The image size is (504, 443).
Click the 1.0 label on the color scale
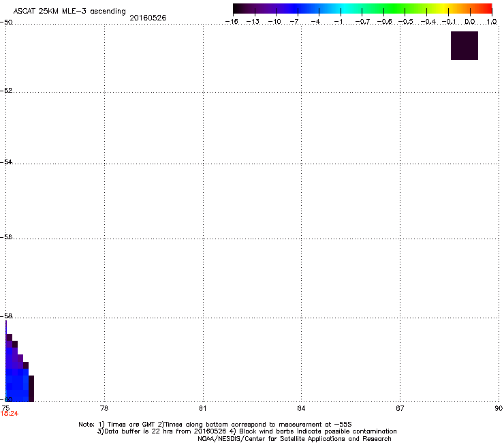click(x=492, y=22)
